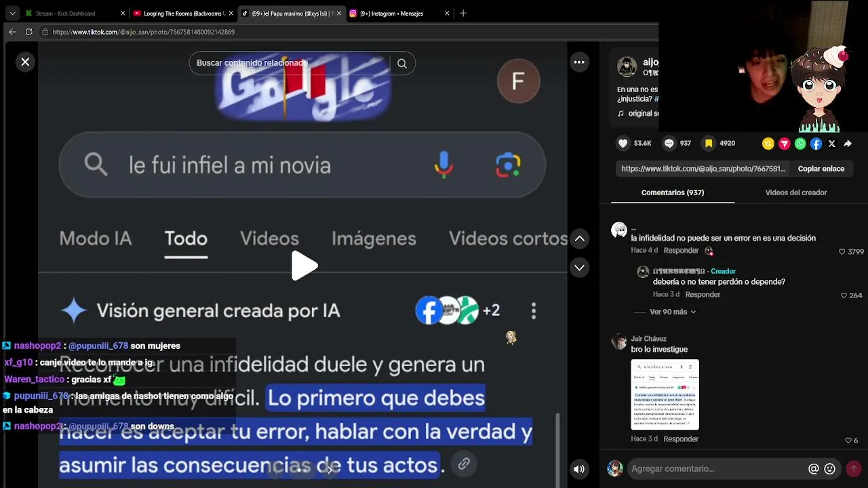Click the browser address bar URL
Image resolution: width=868 pixels, height=488 pixels.
coord(144,32)
